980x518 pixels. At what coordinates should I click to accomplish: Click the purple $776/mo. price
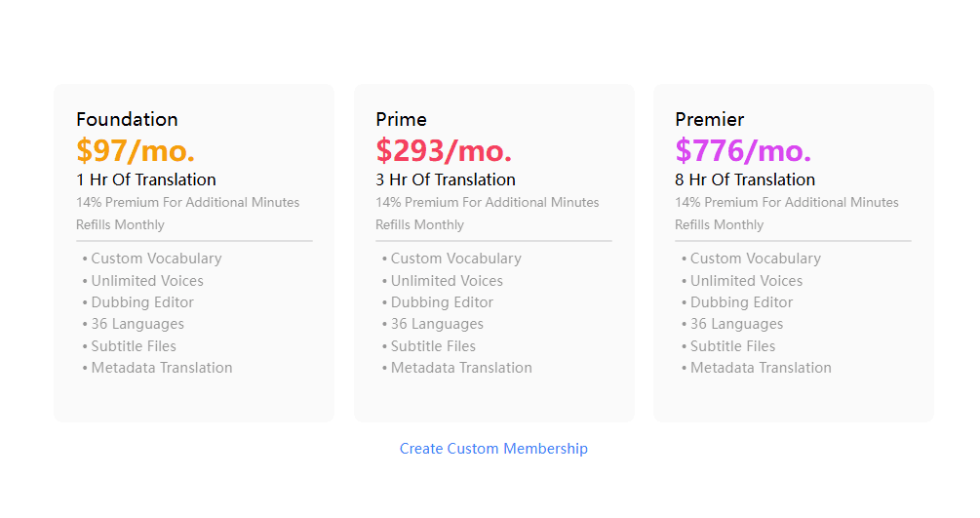(743, 151)
